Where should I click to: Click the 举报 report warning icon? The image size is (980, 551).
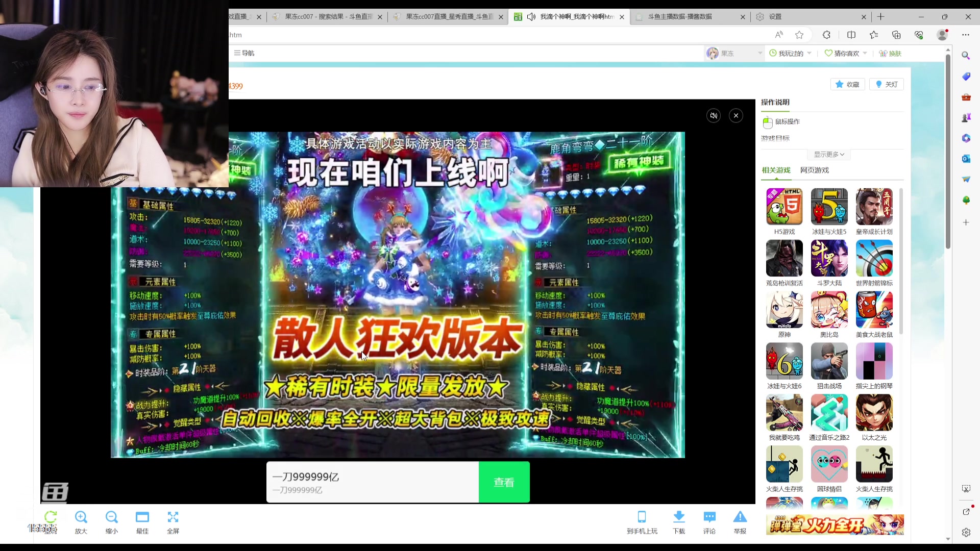pyautogui.click(x=740, y=517)
